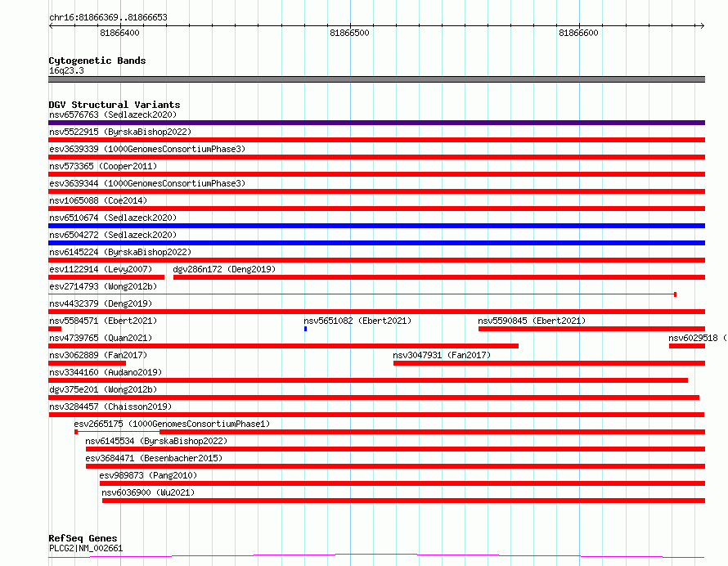Screen dimensions: 728x566
Task: Click the Cytogenetic Bands track title
Action: click(97, 61)
